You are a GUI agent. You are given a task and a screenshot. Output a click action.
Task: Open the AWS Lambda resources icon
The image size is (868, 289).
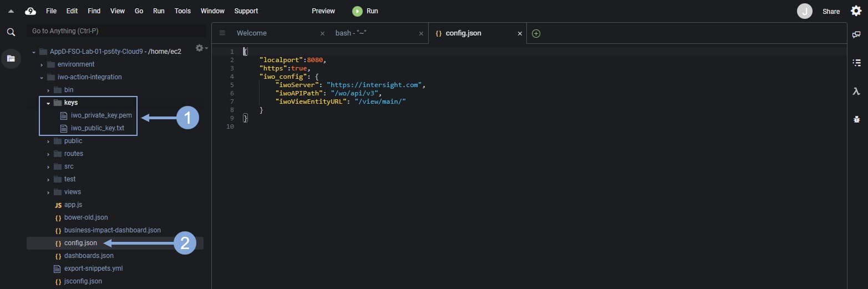tap(856, 92)
